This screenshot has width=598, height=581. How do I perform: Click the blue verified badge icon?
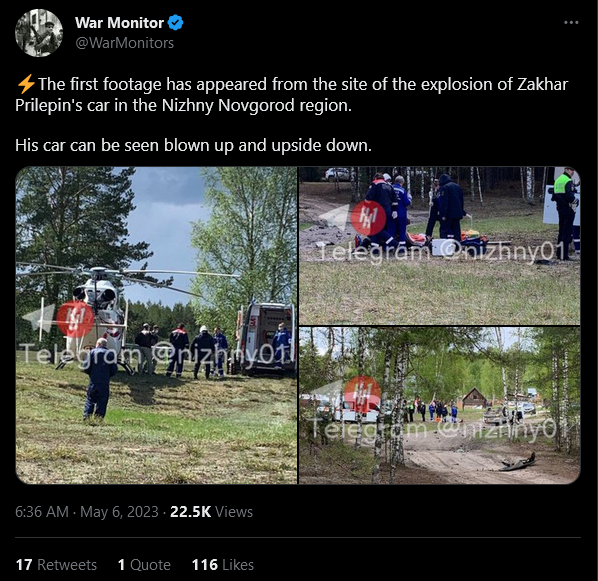[175, 23]
